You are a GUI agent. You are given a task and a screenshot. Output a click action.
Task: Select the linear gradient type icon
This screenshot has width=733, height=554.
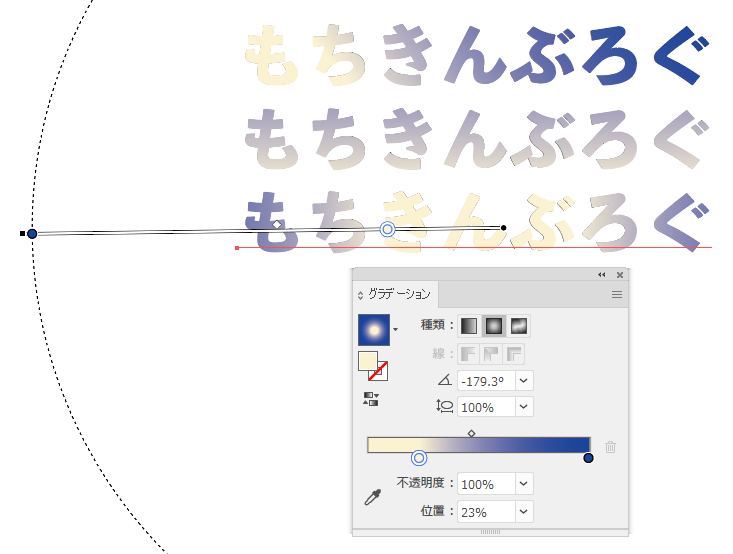coord(469,326)
